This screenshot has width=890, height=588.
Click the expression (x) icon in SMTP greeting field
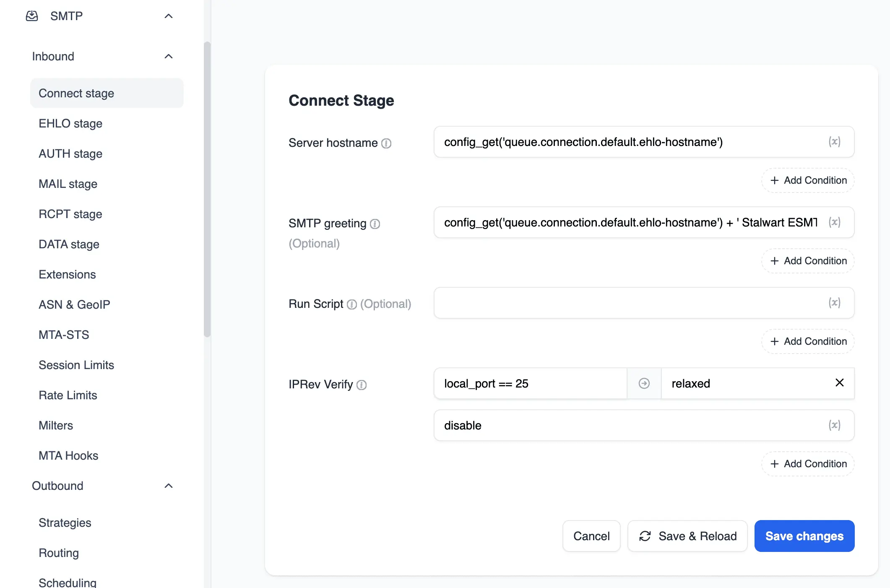835,222
